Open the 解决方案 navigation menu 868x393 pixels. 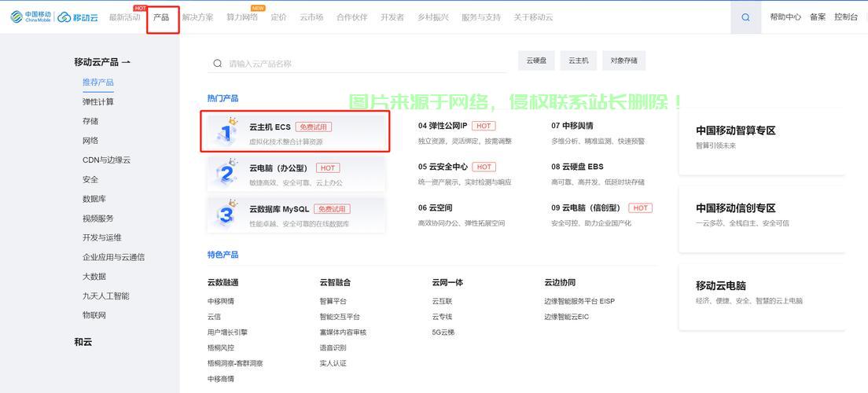click(197, 17)
